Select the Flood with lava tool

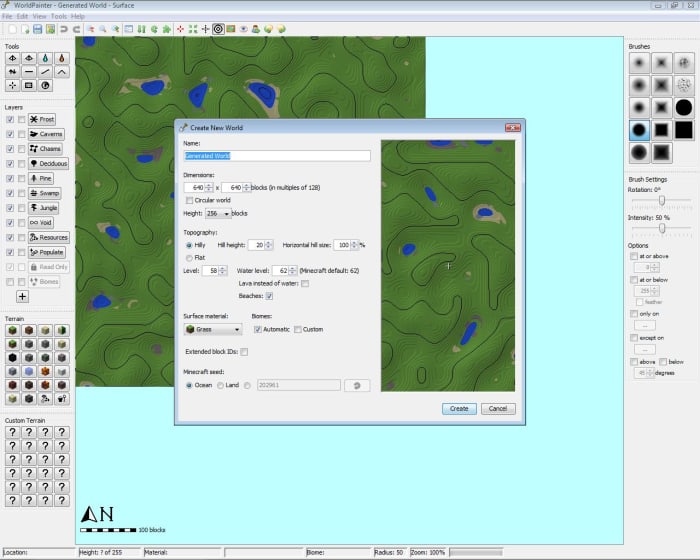(x=62, y=58)
